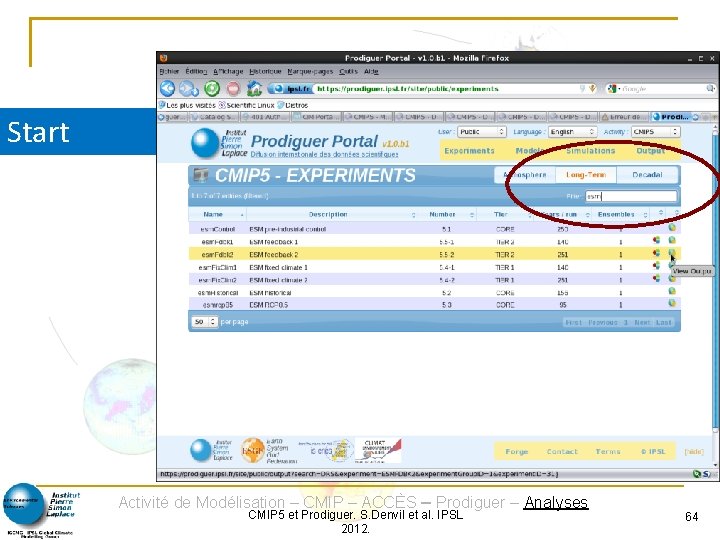Open the Aide menu
The width and height of the screenshot is (720, 540).
click(x=371, y=71)
